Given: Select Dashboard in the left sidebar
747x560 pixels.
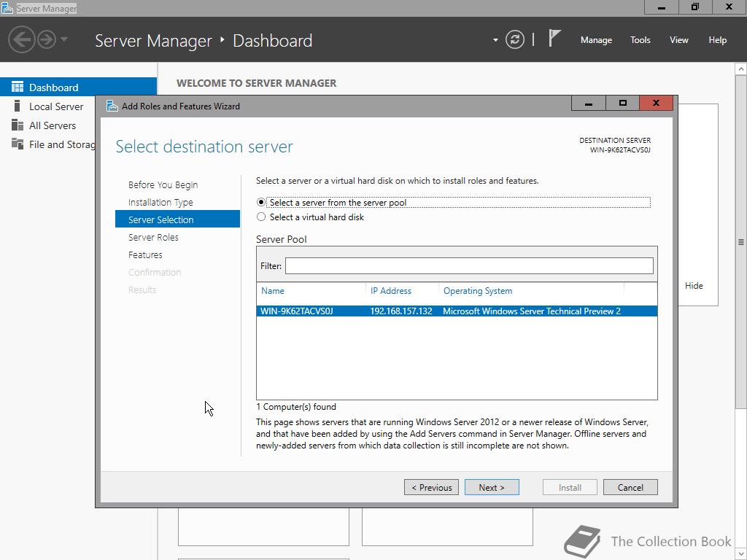Looking at the screenshot, I should [x=78, y=87].
